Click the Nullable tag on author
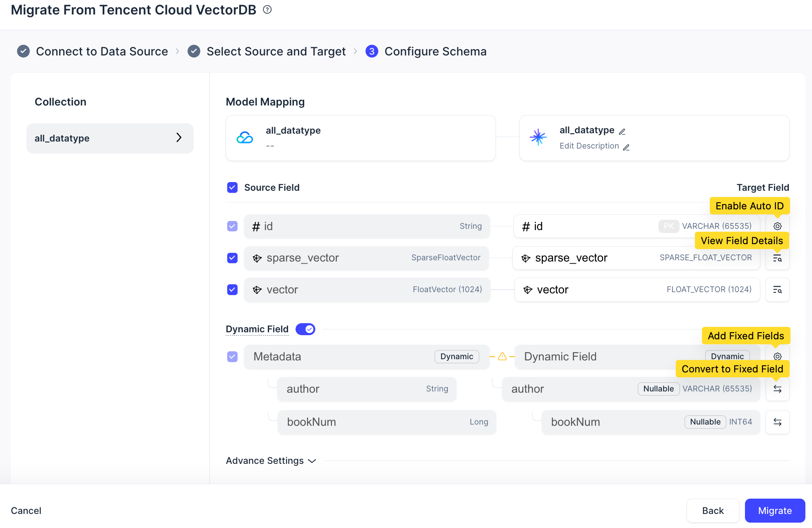Image resolution: width=812 pixels, height=528 pixels. coord(658,389)
